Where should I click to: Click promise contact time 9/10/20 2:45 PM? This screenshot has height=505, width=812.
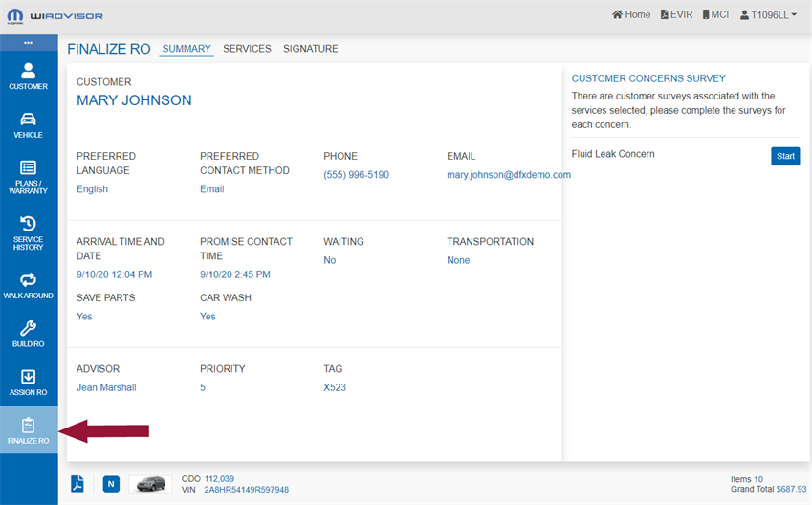[x=235, y=274]
